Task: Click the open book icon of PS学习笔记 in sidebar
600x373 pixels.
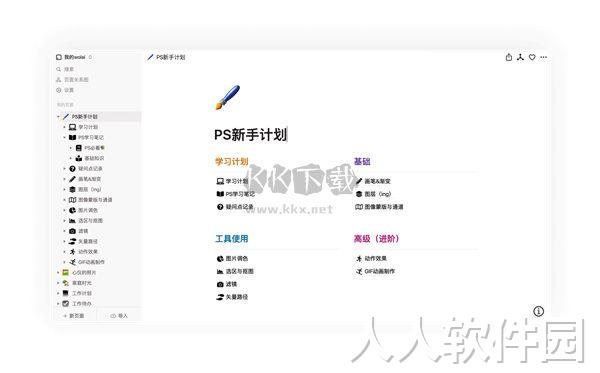Action: click(72, 137)
